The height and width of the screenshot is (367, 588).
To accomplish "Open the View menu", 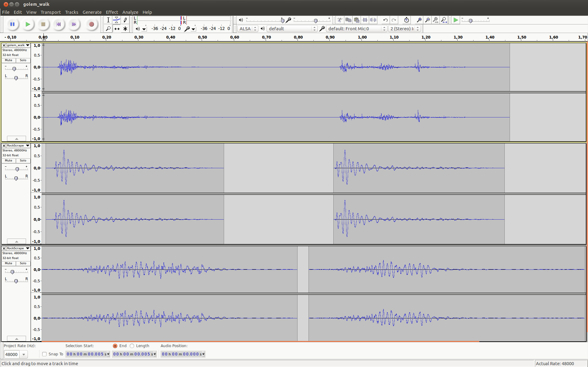I will click(x=31, y=12).
